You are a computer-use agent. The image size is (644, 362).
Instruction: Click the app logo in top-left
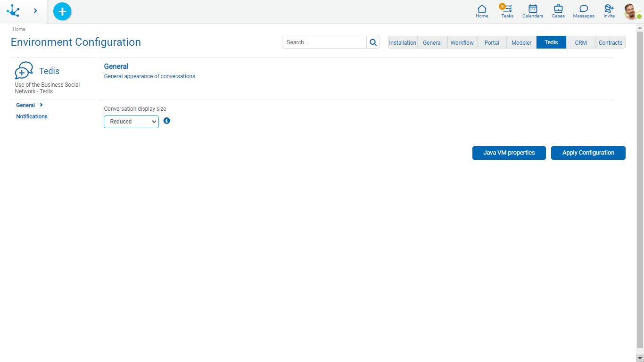coord(13,11)
